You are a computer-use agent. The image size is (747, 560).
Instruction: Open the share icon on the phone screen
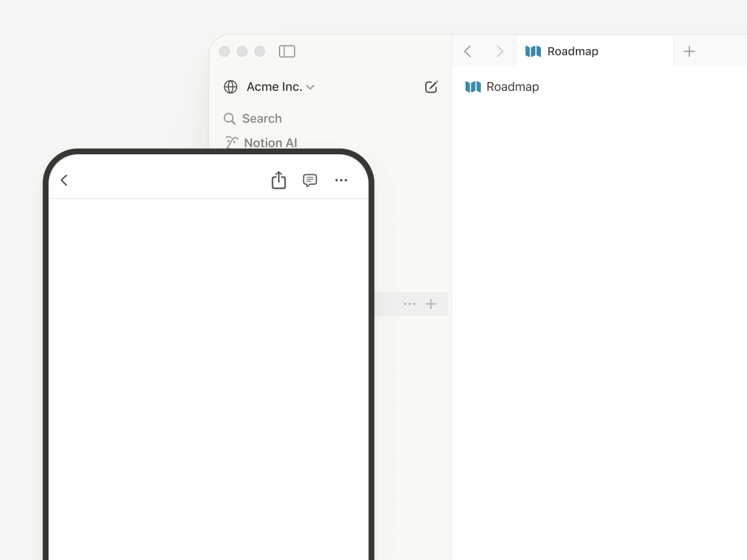(x=278, y=180)
